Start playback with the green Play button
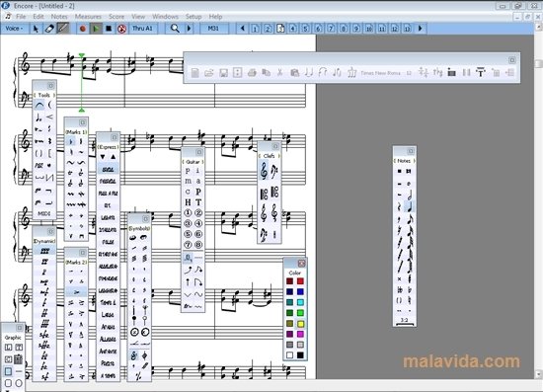 (x=96, y=29)
